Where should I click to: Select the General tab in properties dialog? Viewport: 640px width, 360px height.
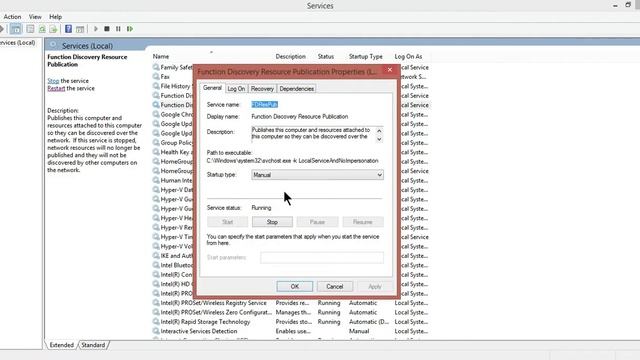(x=212, y=88)
